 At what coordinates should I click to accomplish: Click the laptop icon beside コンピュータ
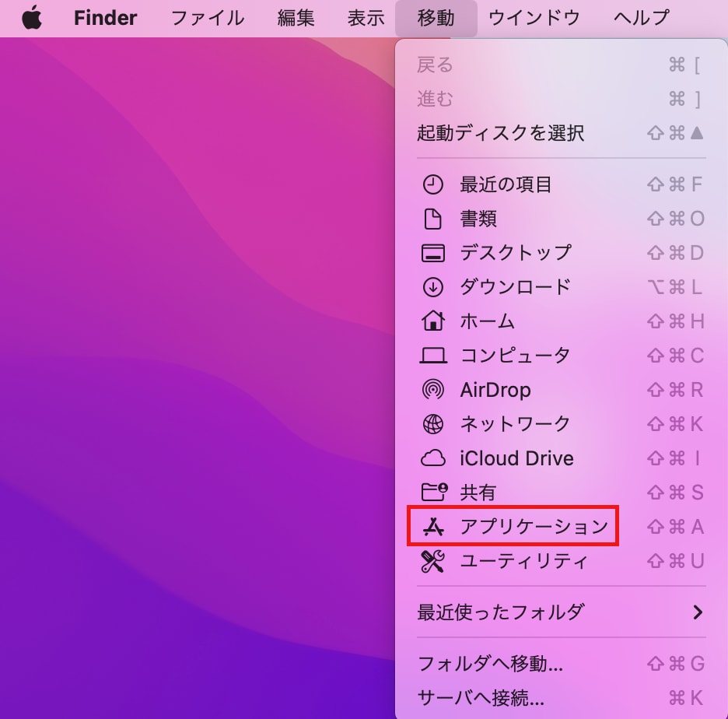tap(432, 356)
